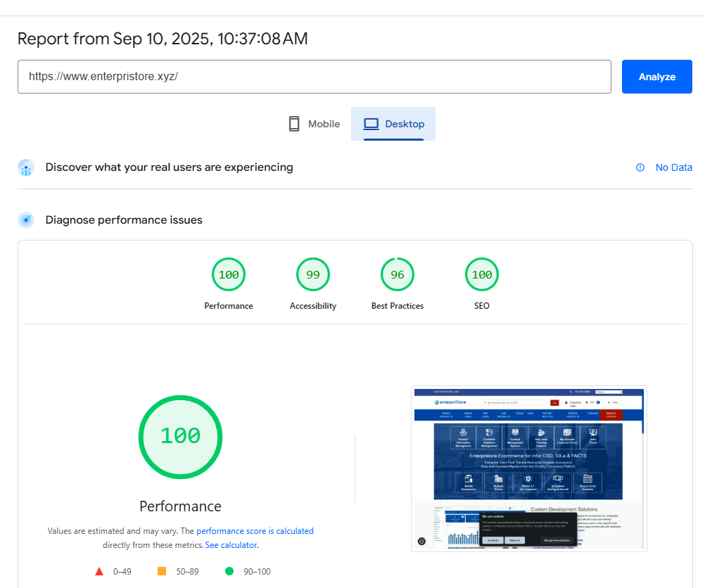Follow the 'See calculator.' link

click(x=231, y=545)
